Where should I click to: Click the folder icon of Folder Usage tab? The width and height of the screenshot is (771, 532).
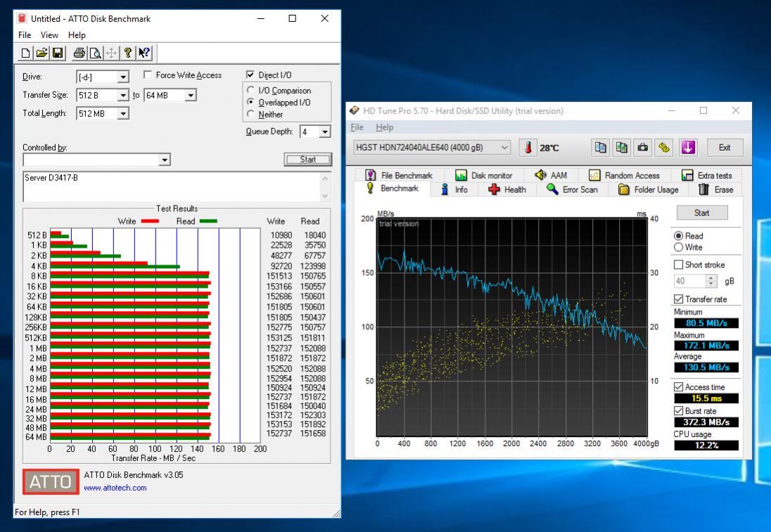(623, 189)
